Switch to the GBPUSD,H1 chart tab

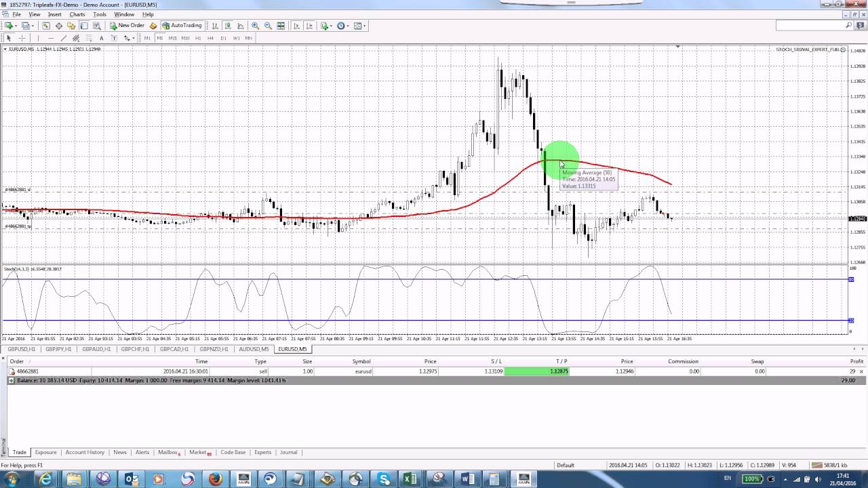tap(21, 349)
